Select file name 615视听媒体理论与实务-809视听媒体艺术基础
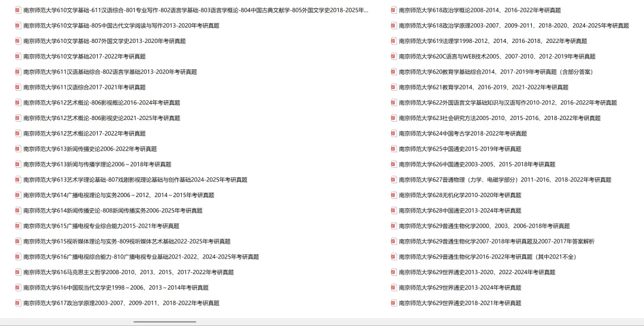644x326 pixels. 127,241
